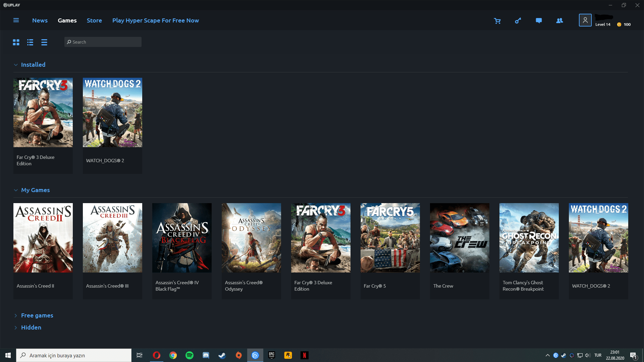644x362 pixels.
Task: Open the friends list icon
Action: 559,21
